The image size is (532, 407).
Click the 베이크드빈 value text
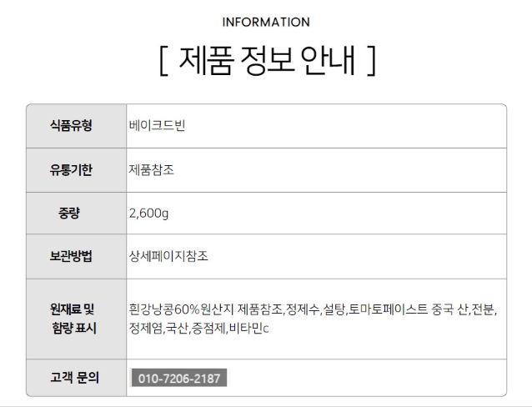tap(157, 126)
